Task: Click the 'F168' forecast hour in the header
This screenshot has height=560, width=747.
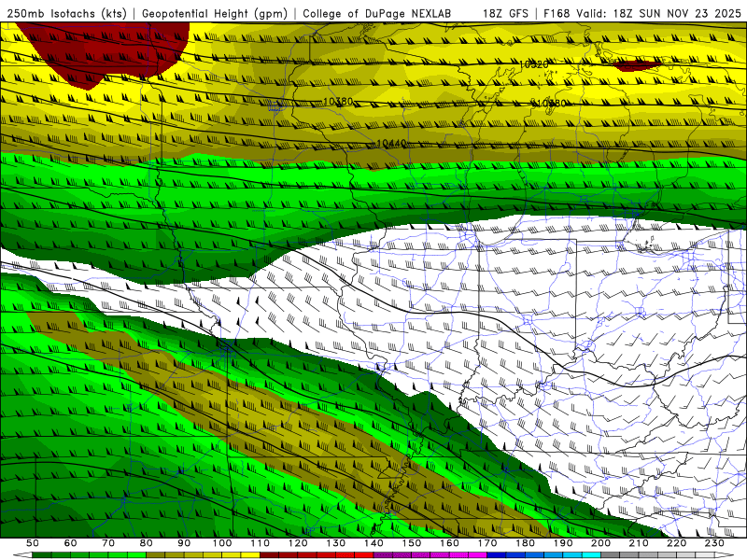Action: 557,13
